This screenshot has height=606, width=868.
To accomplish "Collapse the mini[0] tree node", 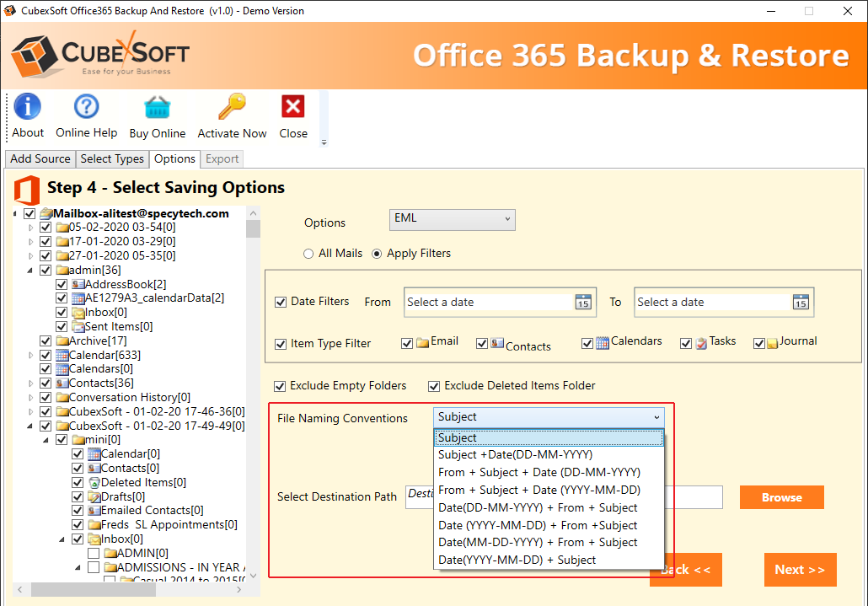I will click(46, 440).
